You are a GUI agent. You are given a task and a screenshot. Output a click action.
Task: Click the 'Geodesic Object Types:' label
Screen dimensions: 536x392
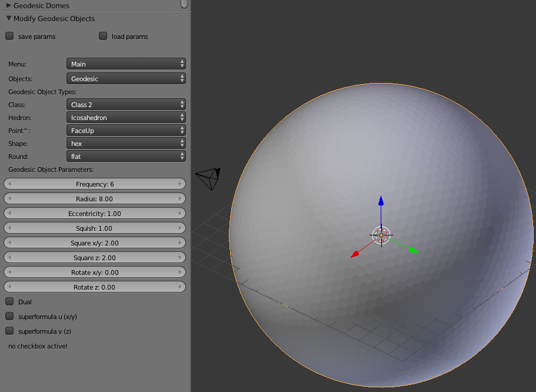pos(42,92)
